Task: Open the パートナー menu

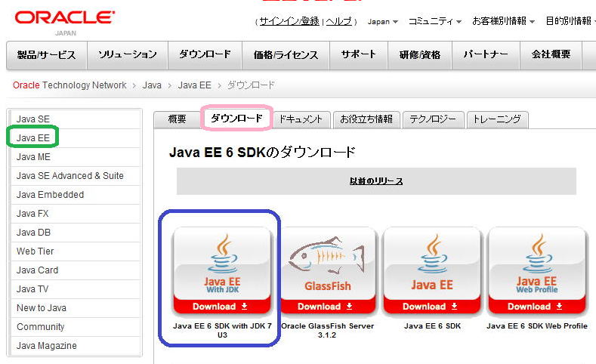Action: [x=486, y=55]
